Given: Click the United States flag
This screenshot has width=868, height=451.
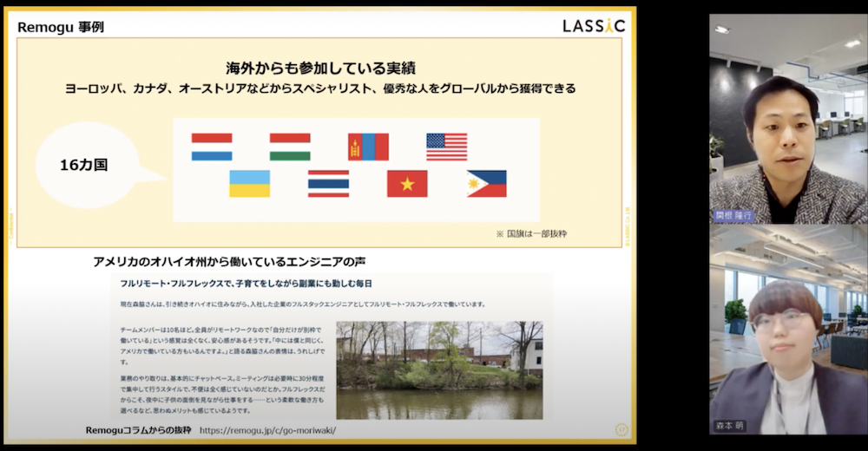Looking at the screenshot, I should [x=447, y=147].
